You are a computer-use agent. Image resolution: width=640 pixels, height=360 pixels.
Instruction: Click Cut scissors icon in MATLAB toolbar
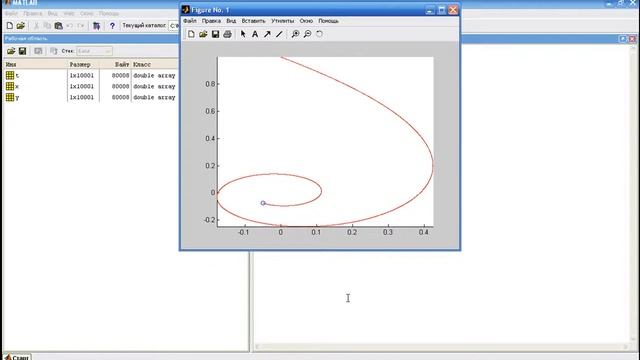(36, 26)
